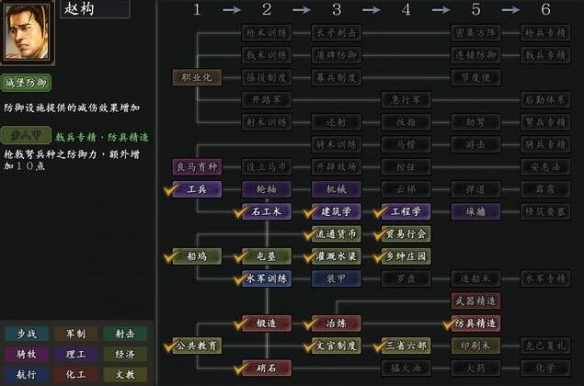Click the locked 急行军 technology node
584x386 pixels.
click(x=406, y=100)
